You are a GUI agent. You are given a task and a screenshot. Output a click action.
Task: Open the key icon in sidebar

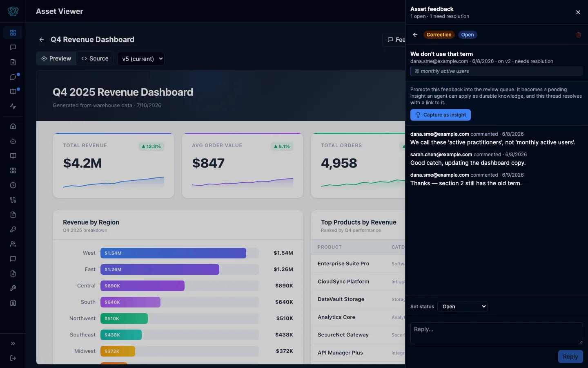13,229
